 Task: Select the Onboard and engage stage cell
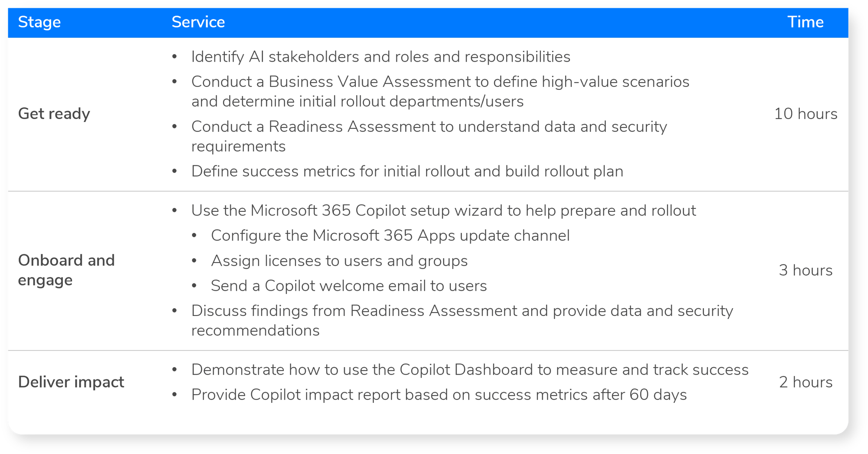pyautogui.click(x=66, y=270)
